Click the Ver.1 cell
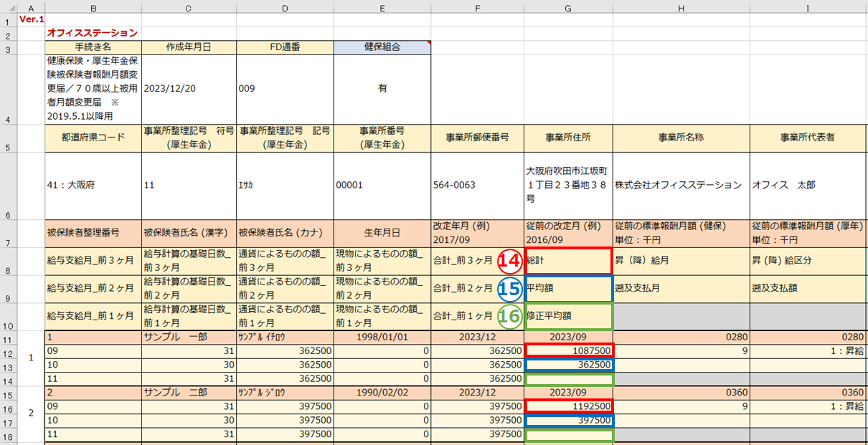 (x=31, y=19)
